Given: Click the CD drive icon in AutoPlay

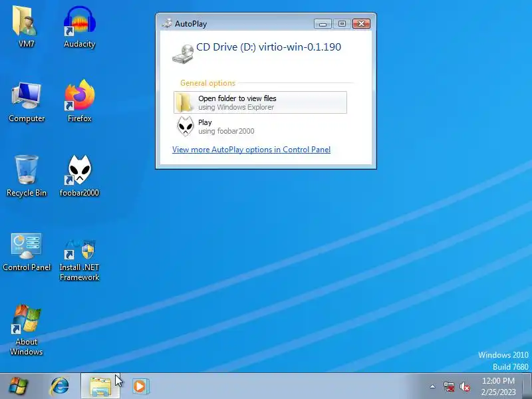Looking at the screenshot, I should (x=182, y=54).
